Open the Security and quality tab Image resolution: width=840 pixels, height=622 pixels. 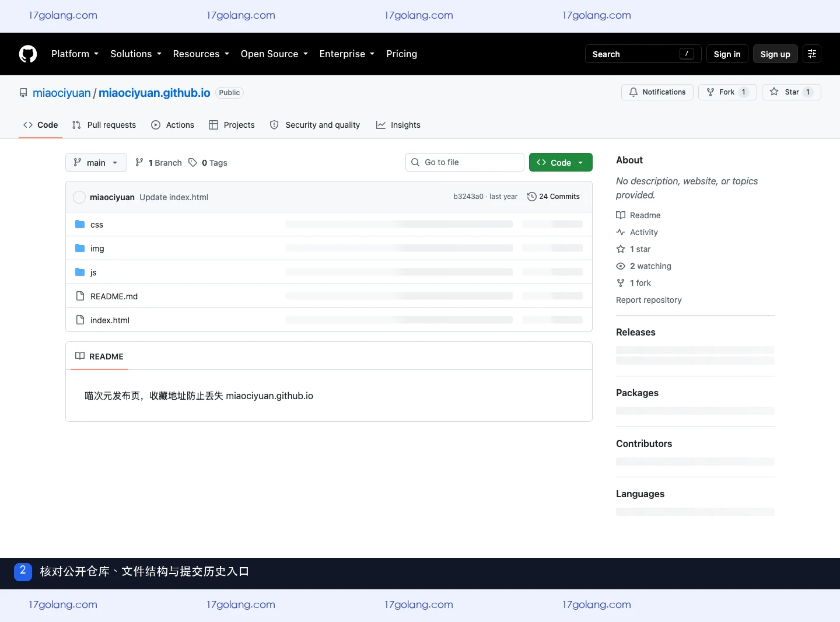[x=315, y=125]
